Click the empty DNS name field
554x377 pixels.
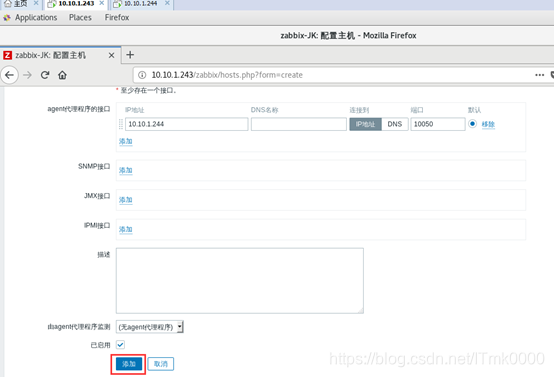(299, 124)
